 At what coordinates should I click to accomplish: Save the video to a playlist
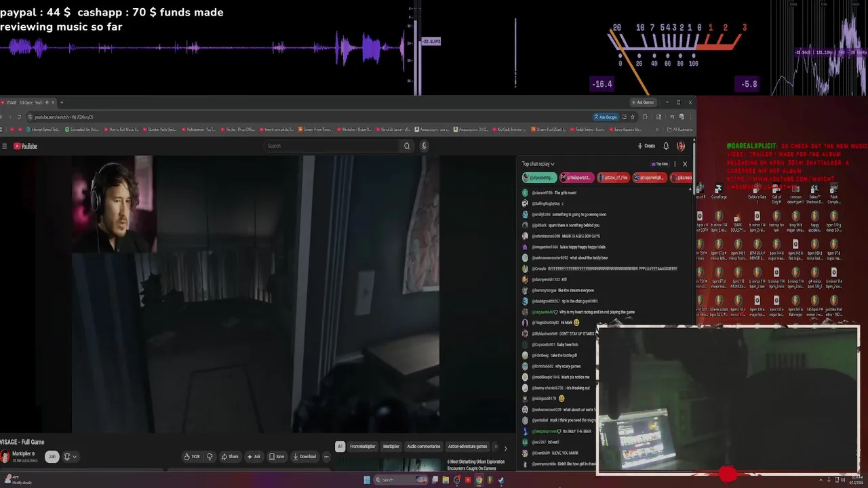coord(277,457)
